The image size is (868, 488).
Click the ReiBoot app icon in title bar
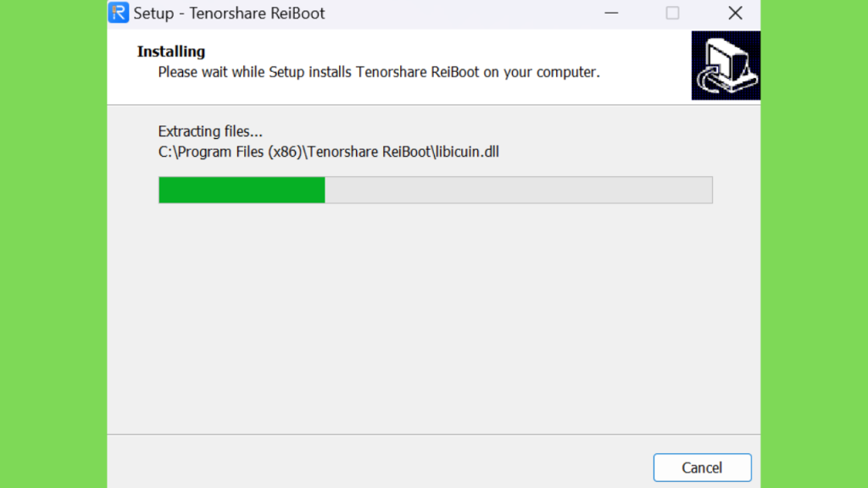pos(119,13)
